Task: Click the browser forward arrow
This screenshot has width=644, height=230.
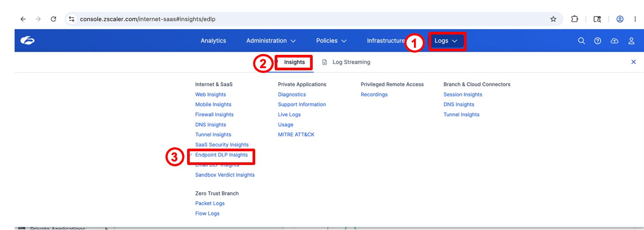Action: [38, 19]
